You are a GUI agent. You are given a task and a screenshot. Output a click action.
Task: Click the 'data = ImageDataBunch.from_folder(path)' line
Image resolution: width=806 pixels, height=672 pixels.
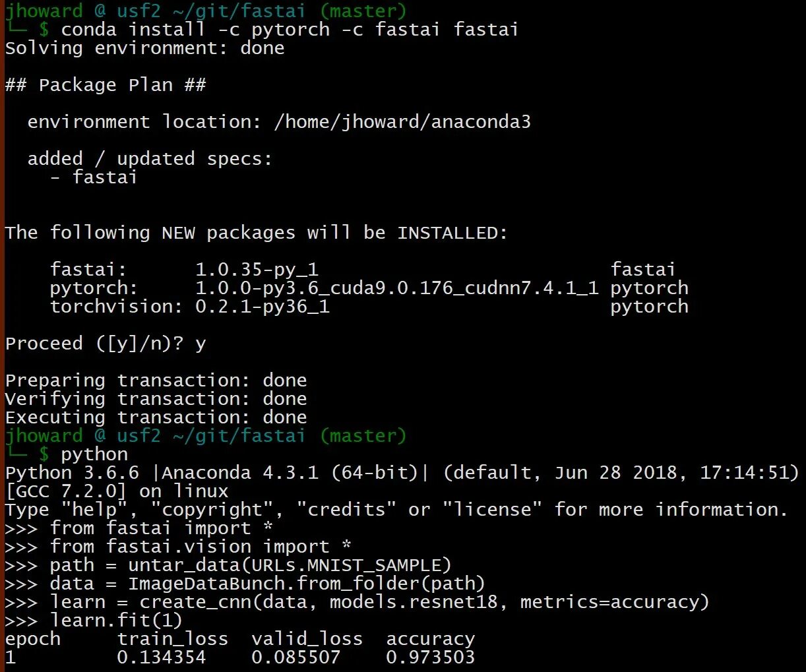(268, 584)
